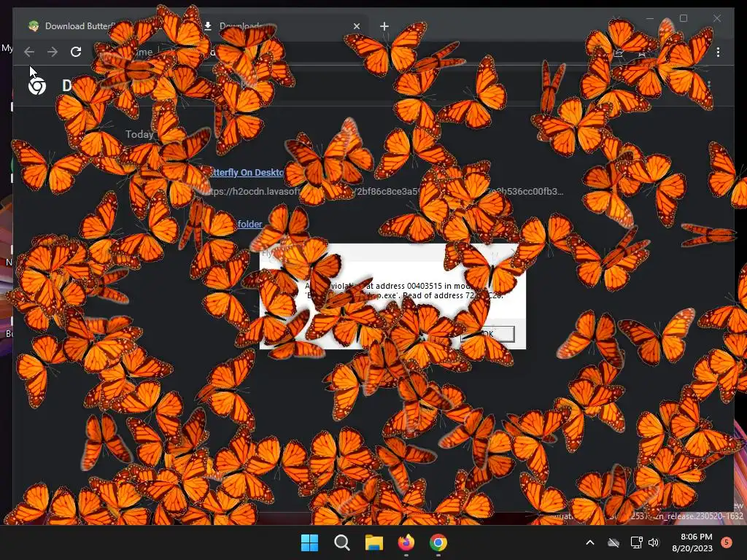Open network settings tray icon
The height and width of the screenshot is (560, 747).
pyautogui.click(x=636, y=542)
